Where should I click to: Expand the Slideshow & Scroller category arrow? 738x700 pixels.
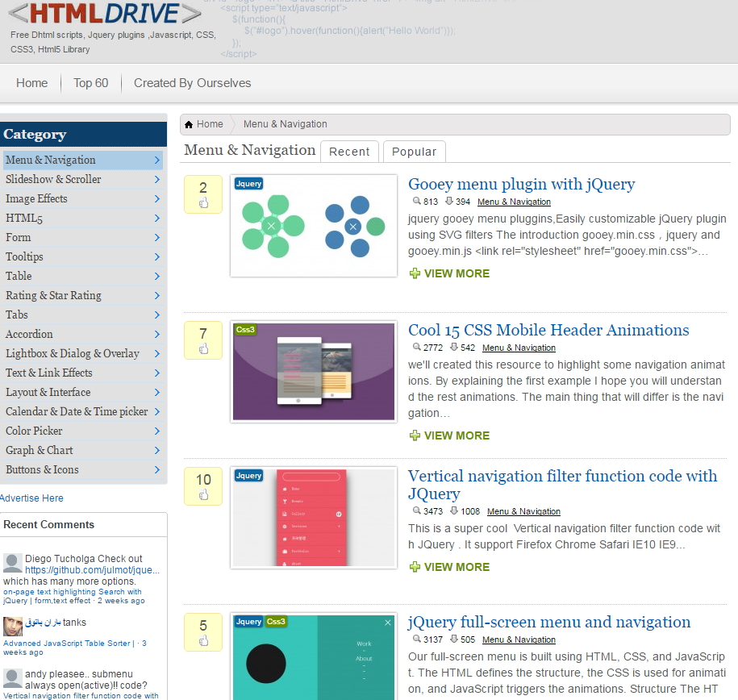[157, 179]
